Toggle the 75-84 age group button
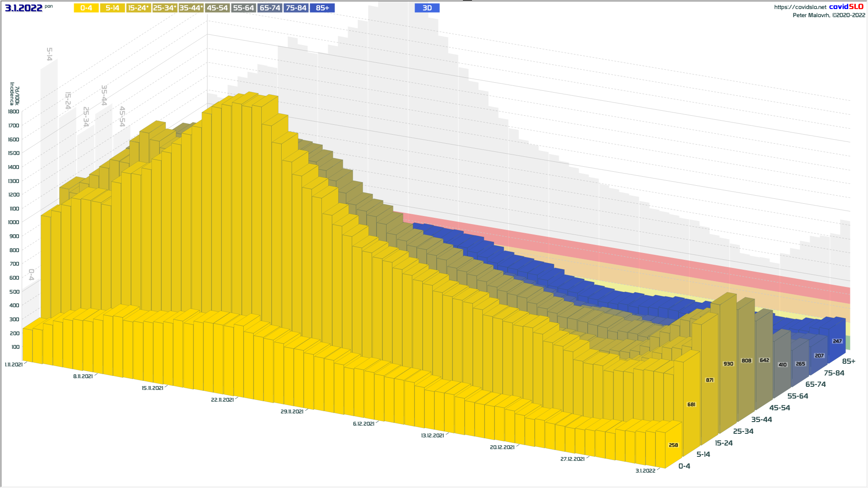 296,8
